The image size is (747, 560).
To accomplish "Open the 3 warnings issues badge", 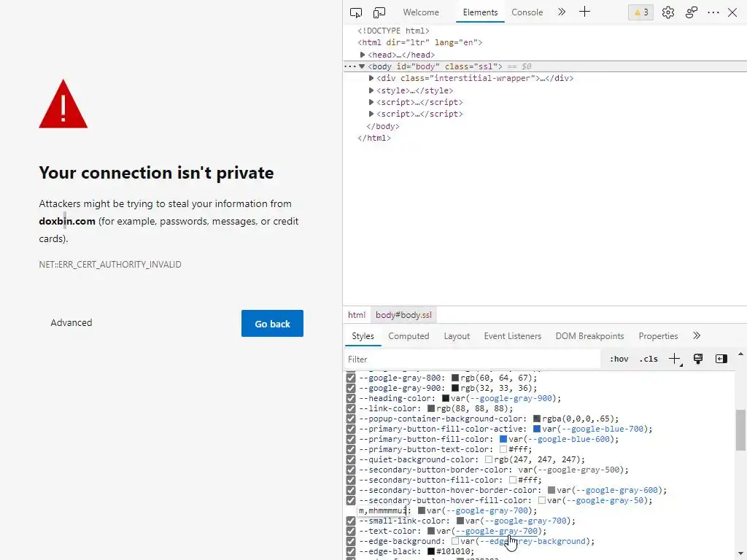I will tap(640, 12).
